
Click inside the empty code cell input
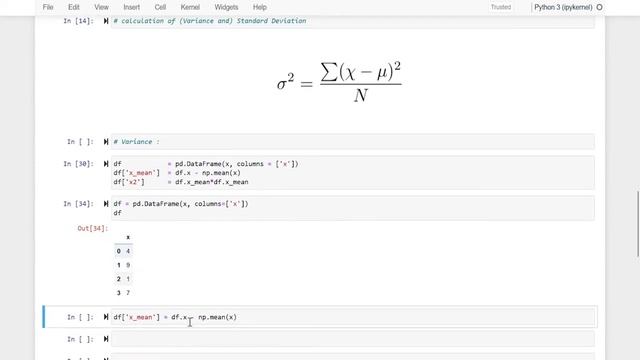click(353, 339)
